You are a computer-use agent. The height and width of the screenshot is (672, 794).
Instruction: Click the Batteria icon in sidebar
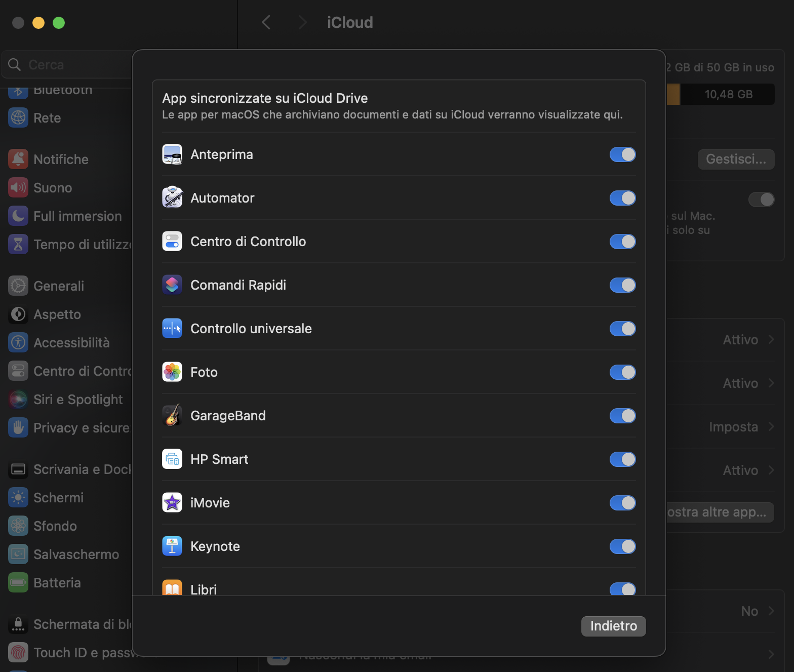click(18, 583)
